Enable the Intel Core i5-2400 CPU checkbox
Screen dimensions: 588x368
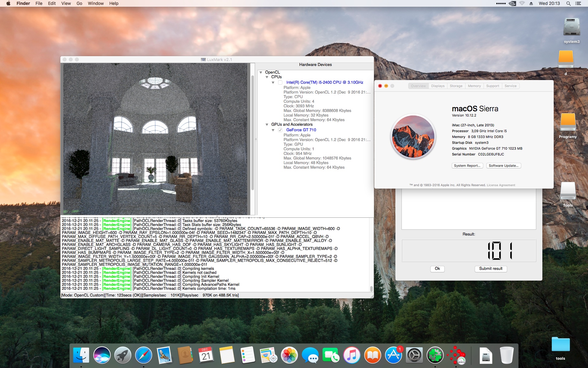coord(280,82)
